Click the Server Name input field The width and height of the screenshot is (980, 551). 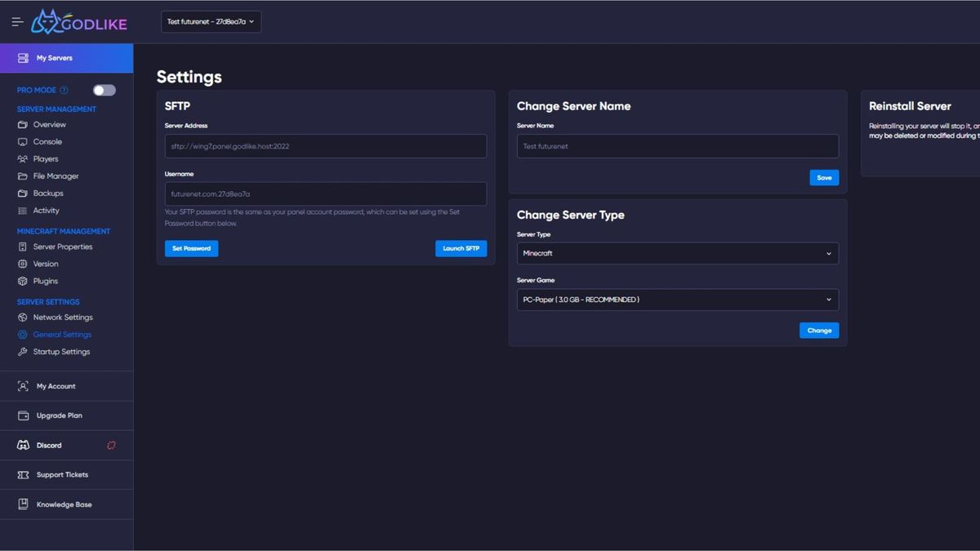(677, 146)
